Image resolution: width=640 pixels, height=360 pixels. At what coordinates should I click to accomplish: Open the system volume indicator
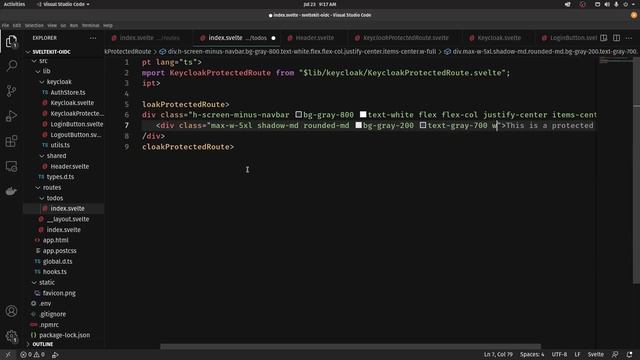click(607, 4)
